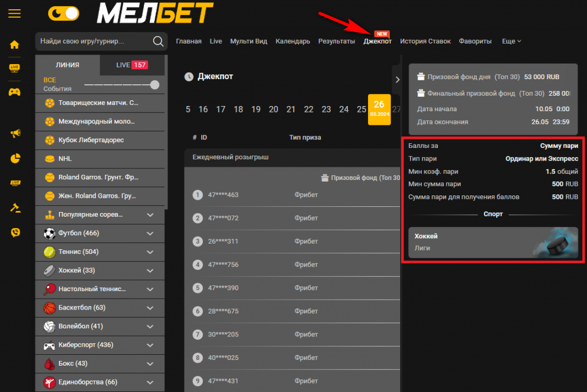The width and height of the screenshot is (587, 392).
Task: Open Результаты menu item
Action: coord(336,41)
